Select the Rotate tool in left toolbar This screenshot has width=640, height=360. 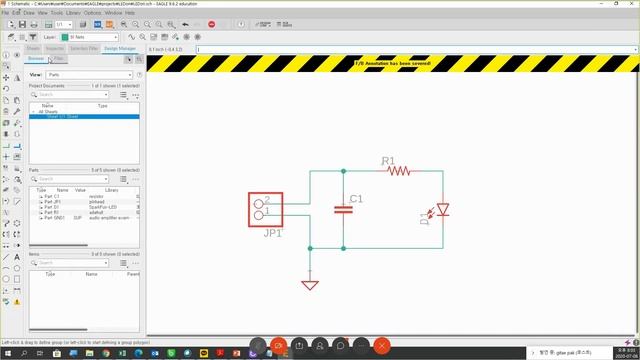point(6,89)
